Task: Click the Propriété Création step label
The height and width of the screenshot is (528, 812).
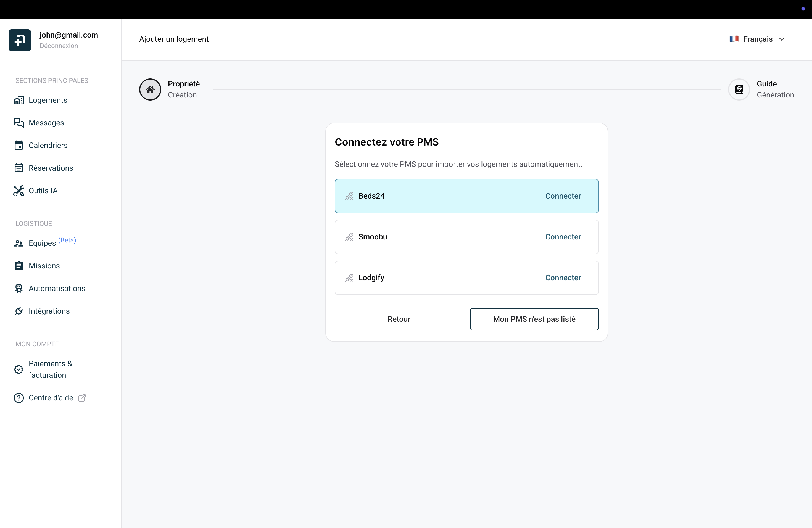Action: tap(184, 89)
